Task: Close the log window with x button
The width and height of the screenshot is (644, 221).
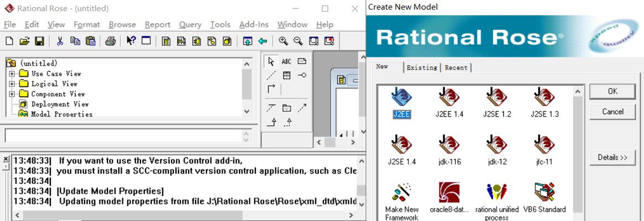Action: (6, 159)
